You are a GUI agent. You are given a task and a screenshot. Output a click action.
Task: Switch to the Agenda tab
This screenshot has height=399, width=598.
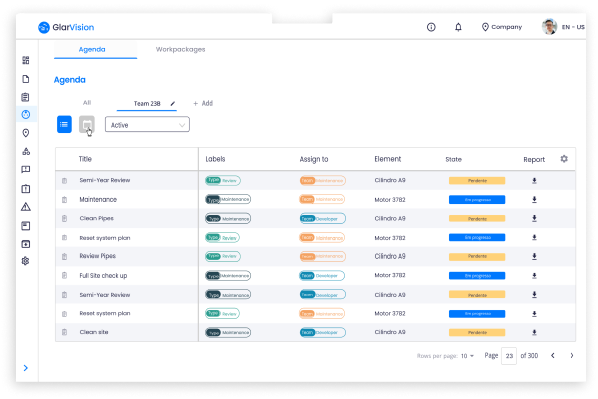[x=92, y=50]
